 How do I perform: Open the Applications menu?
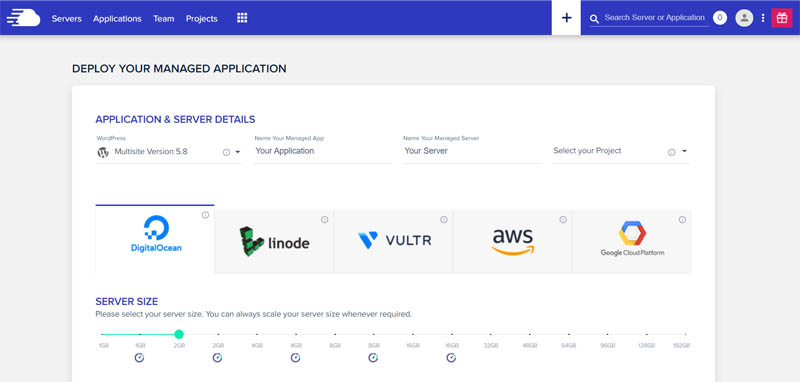[x=117, y=19]
